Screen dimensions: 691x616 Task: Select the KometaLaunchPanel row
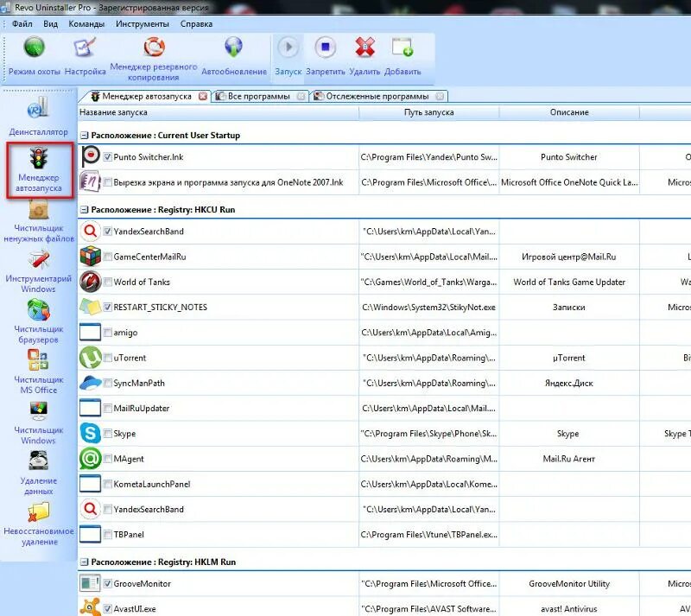coord(384,484)
